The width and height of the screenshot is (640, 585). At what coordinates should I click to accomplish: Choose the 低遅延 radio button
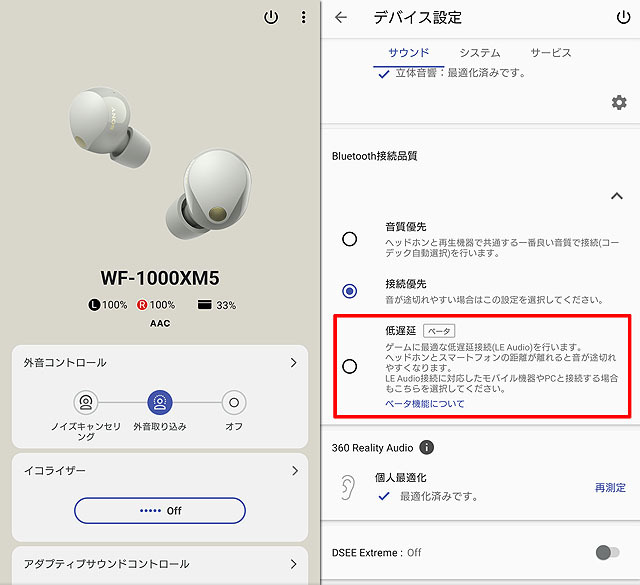349,366
